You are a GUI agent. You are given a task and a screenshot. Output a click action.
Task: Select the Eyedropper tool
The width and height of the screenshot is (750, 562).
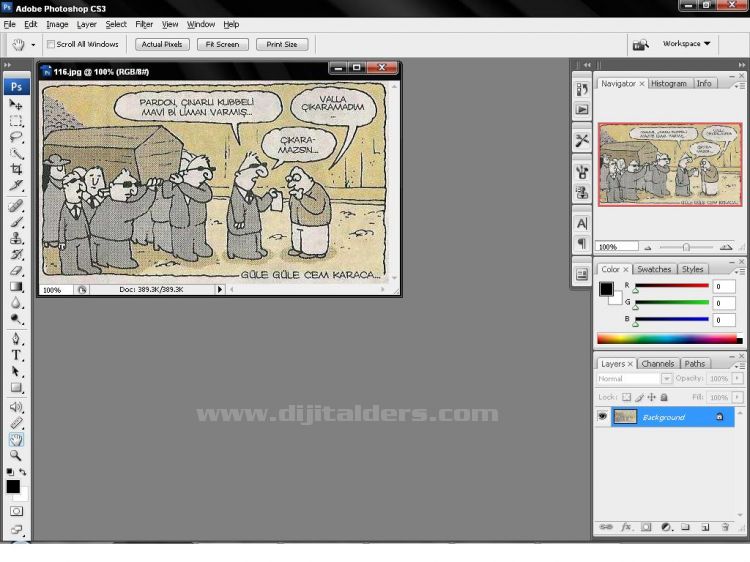click(x=16, y=423)
